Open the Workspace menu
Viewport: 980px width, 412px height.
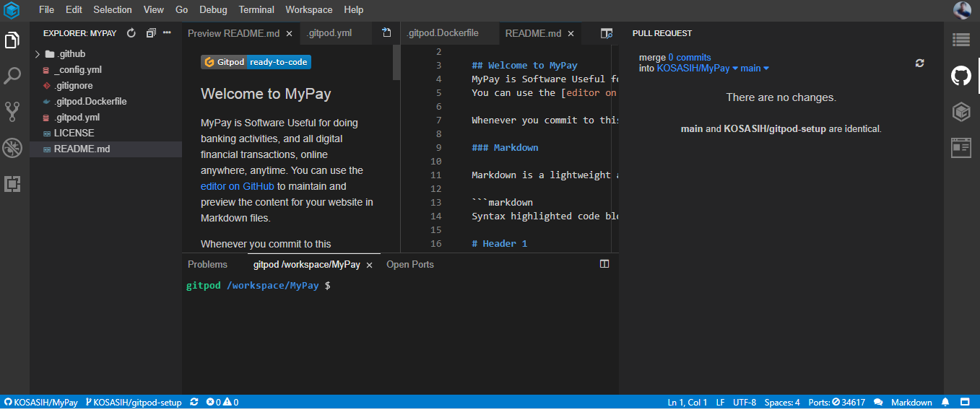309,9
